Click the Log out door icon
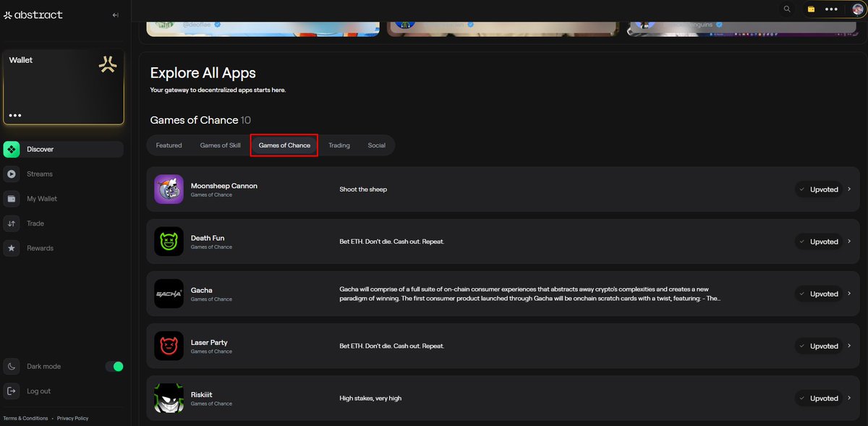The height and width of the screenshot is (426, 868). [12, 391]
